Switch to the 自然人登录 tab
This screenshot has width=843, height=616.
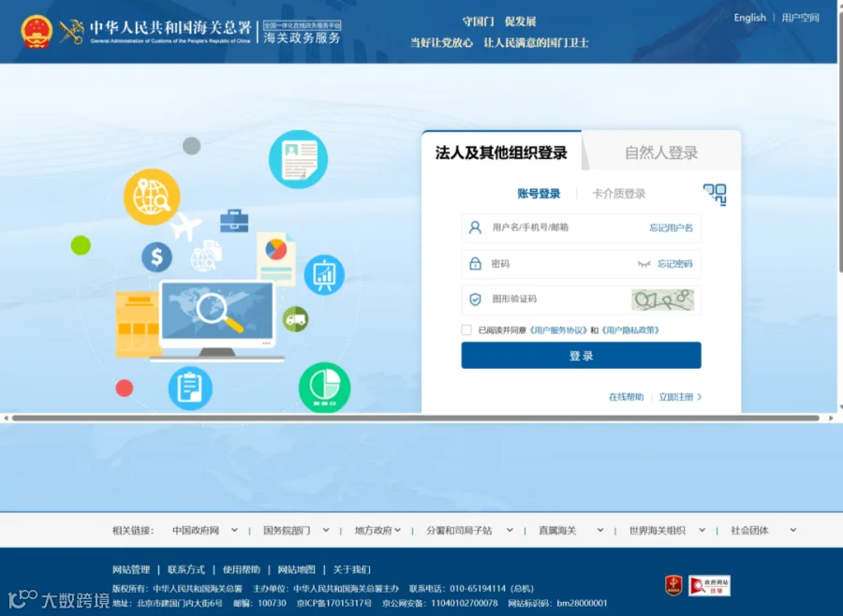[x=661, y=153]
